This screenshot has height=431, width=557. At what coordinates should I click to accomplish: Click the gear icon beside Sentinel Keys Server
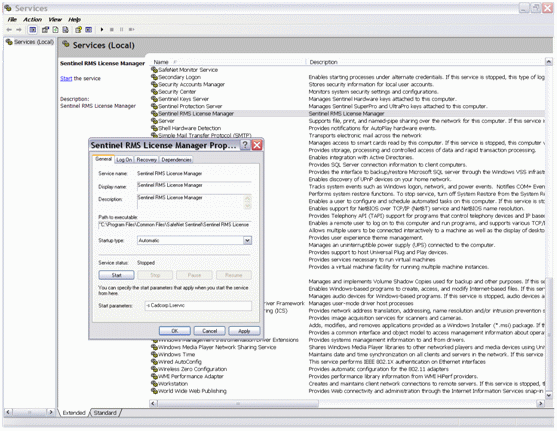[x=154, y=99]
